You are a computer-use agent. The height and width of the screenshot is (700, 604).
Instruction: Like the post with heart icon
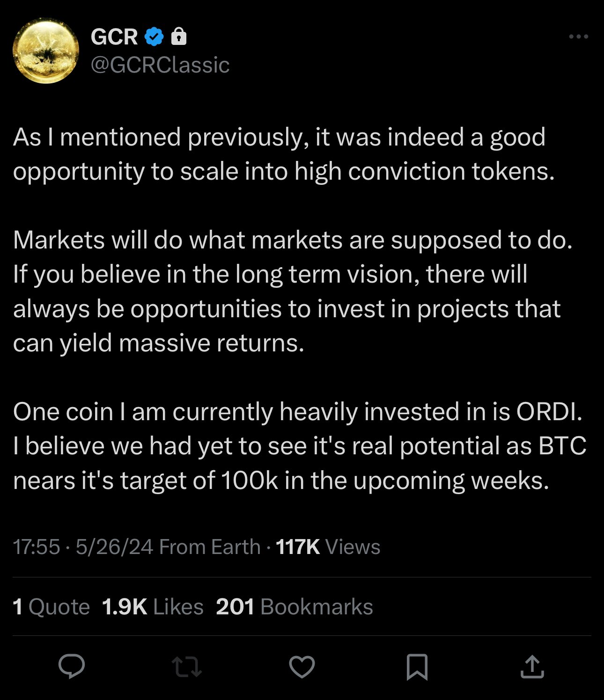302,667
